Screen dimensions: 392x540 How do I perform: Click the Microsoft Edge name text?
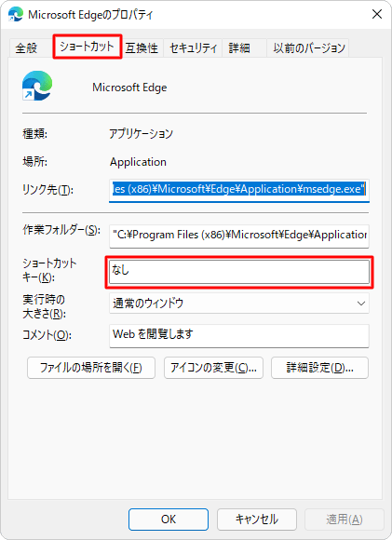(x=129, y=88)
